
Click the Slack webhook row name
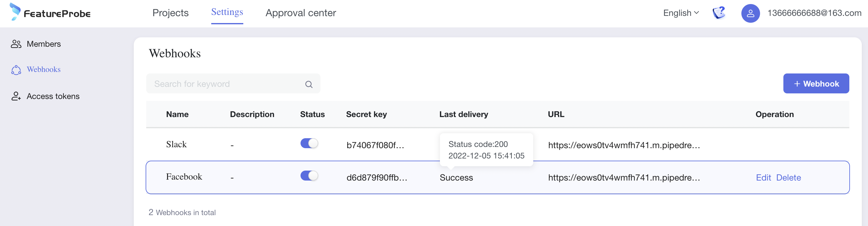(x=176, y=144)
